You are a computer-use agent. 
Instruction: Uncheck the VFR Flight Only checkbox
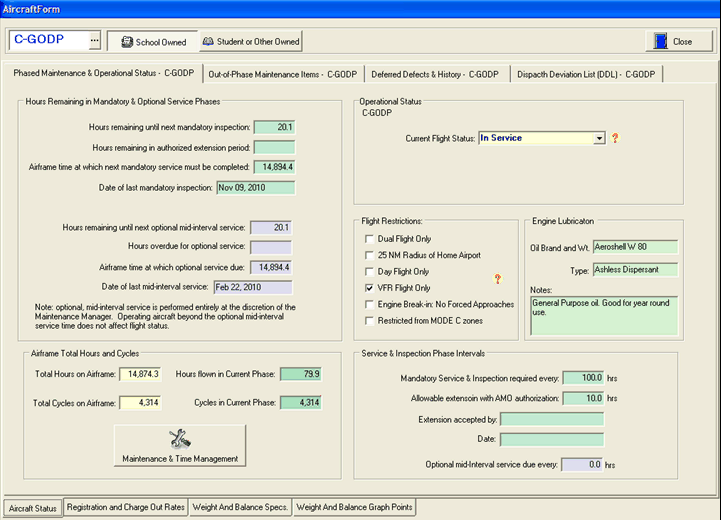370,288
